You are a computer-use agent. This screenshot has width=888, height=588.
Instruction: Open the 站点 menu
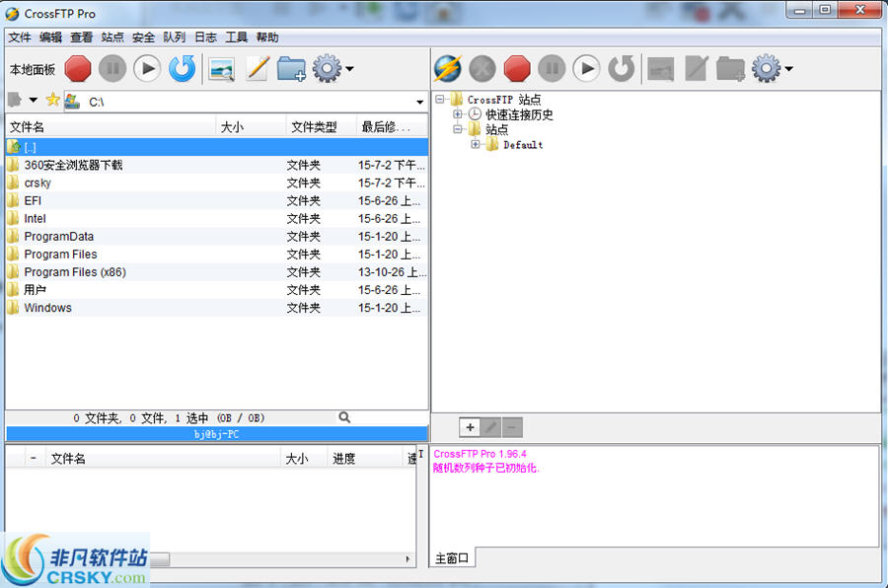(112, 37)
